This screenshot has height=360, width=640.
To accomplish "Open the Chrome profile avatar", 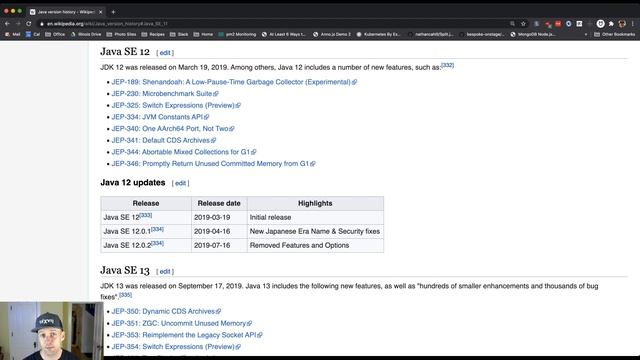I will (x=622, y=24).
